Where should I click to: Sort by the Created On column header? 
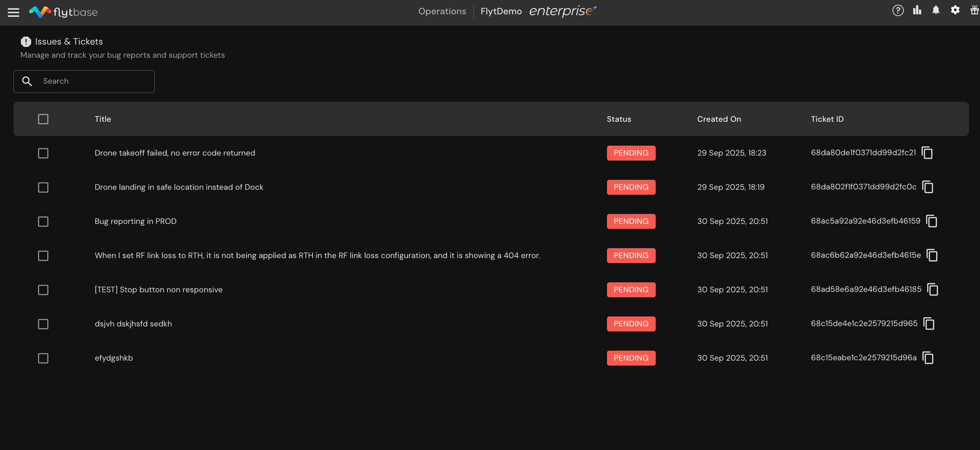pos(719,119)
